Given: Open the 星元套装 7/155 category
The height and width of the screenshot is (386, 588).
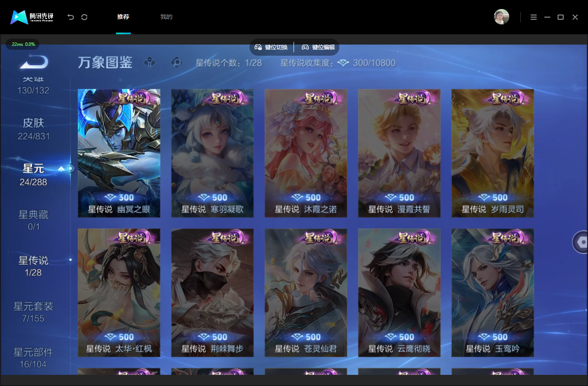Looking at the screenshot, I should click(x=33, y=312).
